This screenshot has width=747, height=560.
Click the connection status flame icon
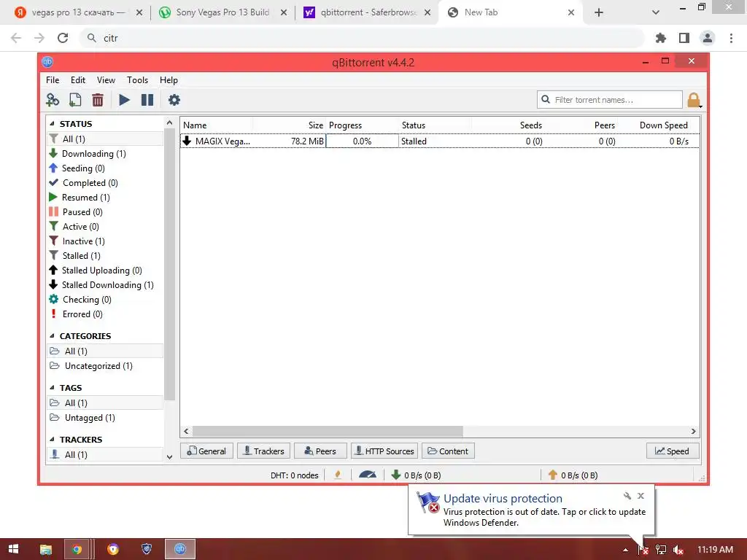pos(338,475)
